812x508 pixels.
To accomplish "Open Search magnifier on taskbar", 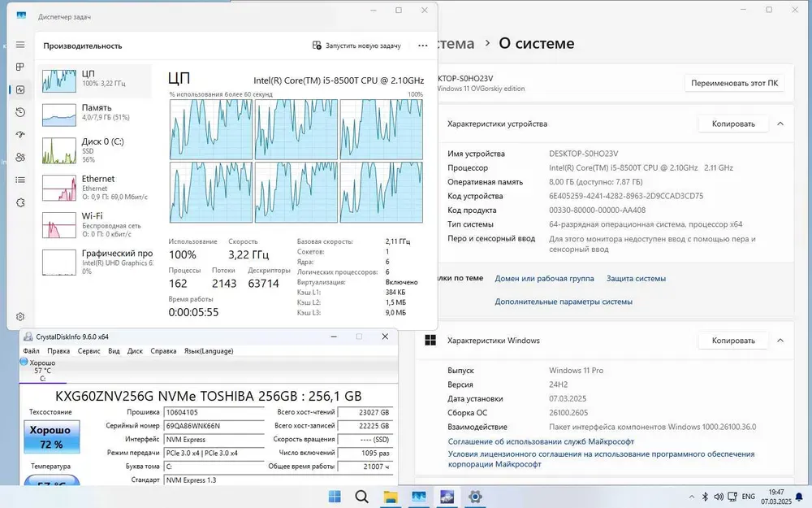I will [362, 497].
